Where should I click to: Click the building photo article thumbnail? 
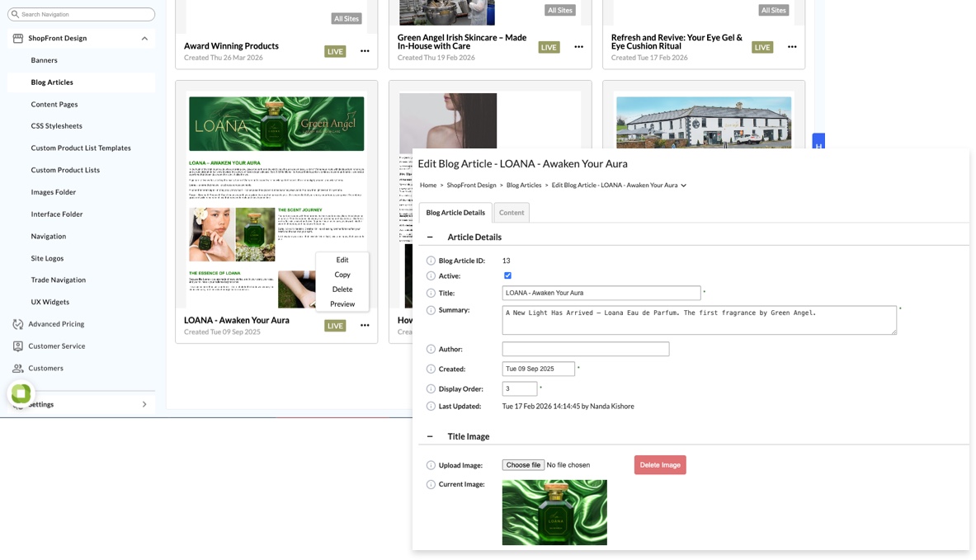[x=704, y=122]
